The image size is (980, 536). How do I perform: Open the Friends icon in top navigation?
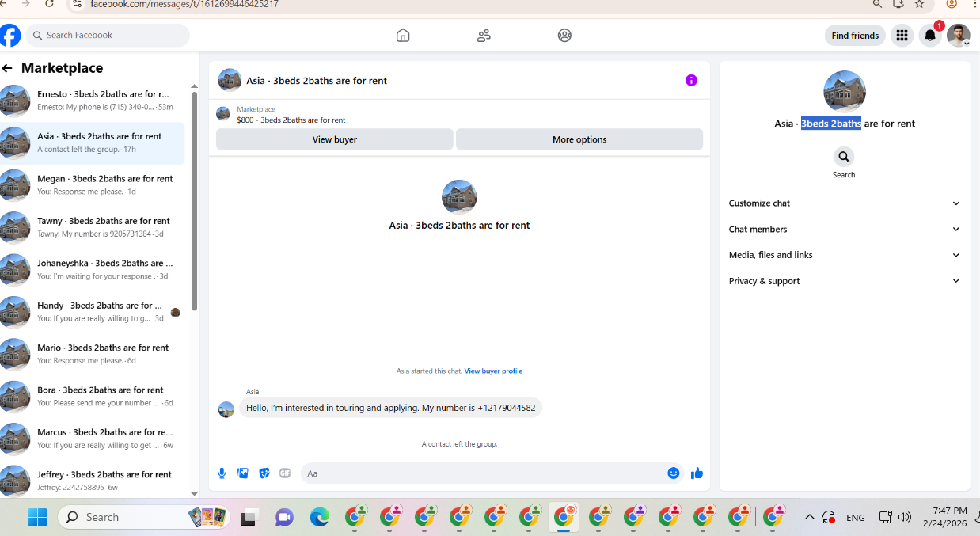click(484, 36)
